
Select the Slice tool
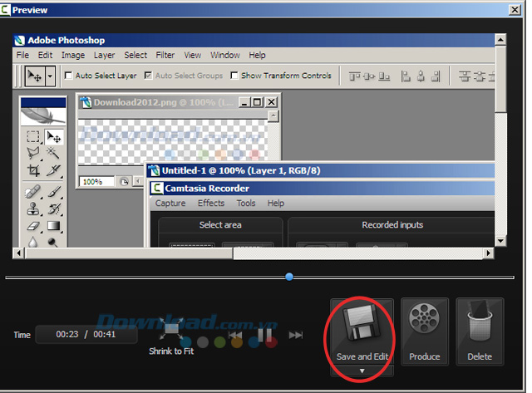click(53, 170)
